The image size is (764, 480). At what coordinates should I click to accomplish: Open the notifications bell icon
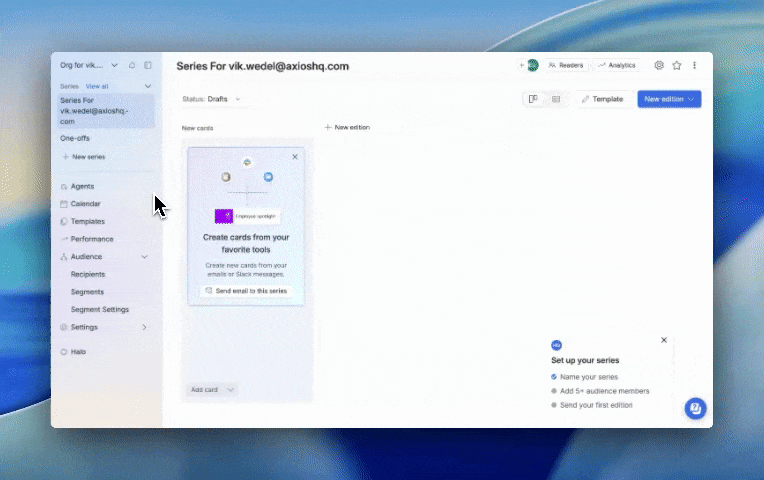pos(132,65)
